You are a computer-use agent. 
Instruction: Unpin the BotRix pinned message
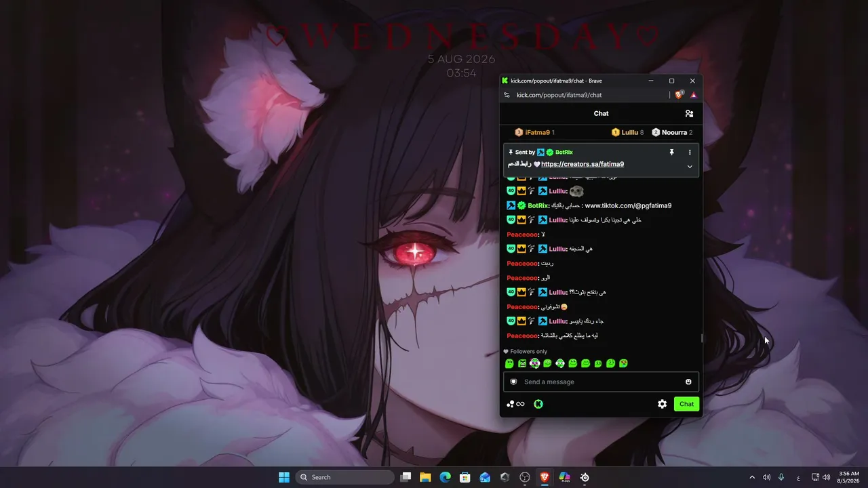click(671, 152)
